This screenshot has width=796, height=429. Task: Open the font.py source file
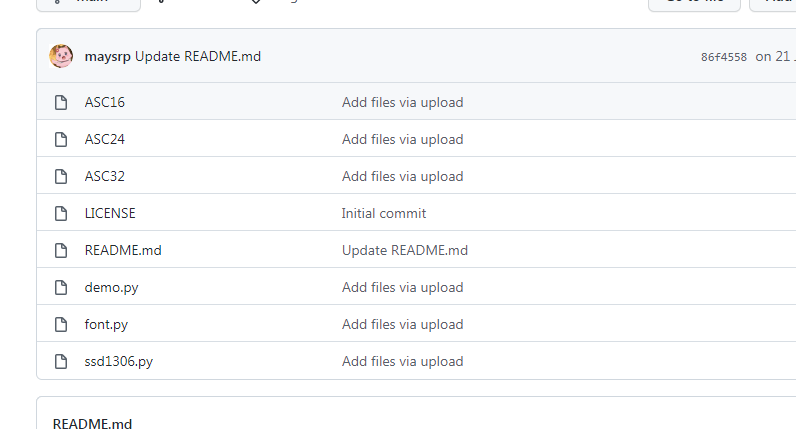coord(106,324)
